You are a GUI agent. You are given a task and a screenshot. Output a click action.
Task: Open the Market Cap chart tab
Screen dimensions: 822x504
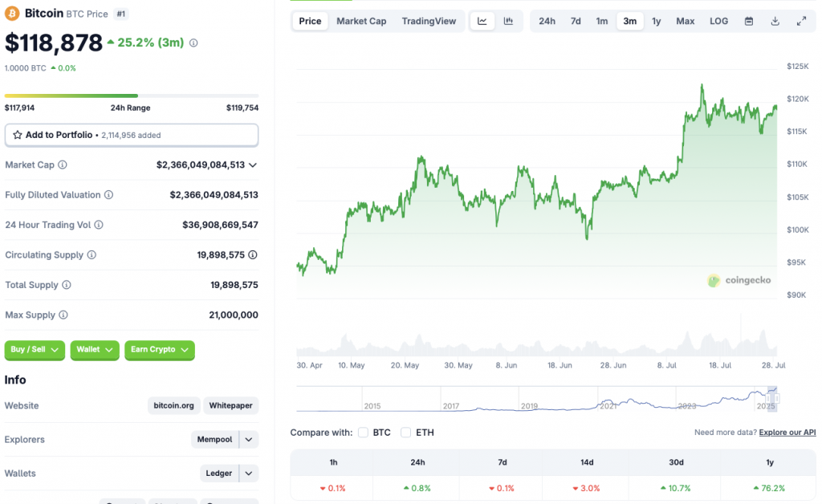[x=361, y=21]
